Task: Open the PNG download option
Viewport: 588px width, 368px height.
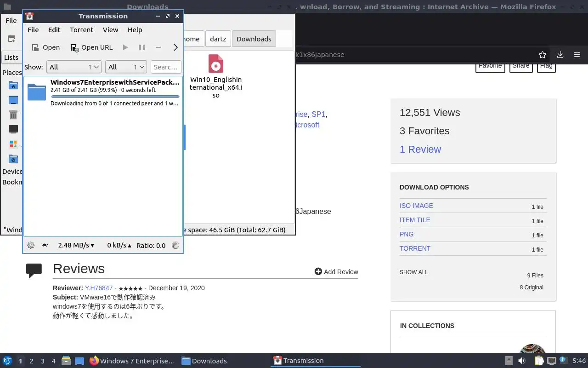Action: point(407,234)
